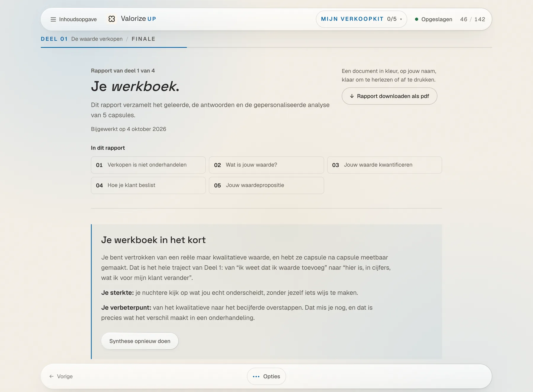Open capsule 01 Verkopen is niet onderhandelen
This screenshot has width=533, height=392.
click(x=148, y=165)
